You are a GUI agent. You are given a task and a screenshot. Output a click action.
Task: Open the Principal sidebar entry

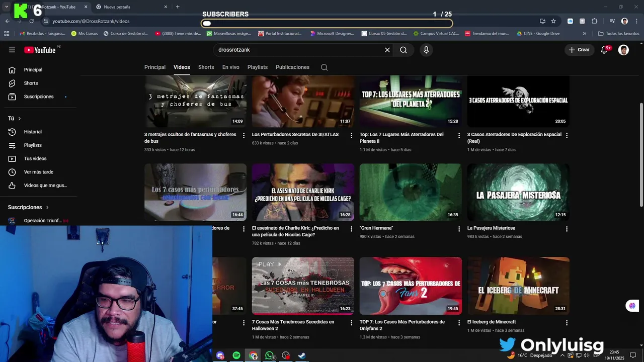pos(40,70)
